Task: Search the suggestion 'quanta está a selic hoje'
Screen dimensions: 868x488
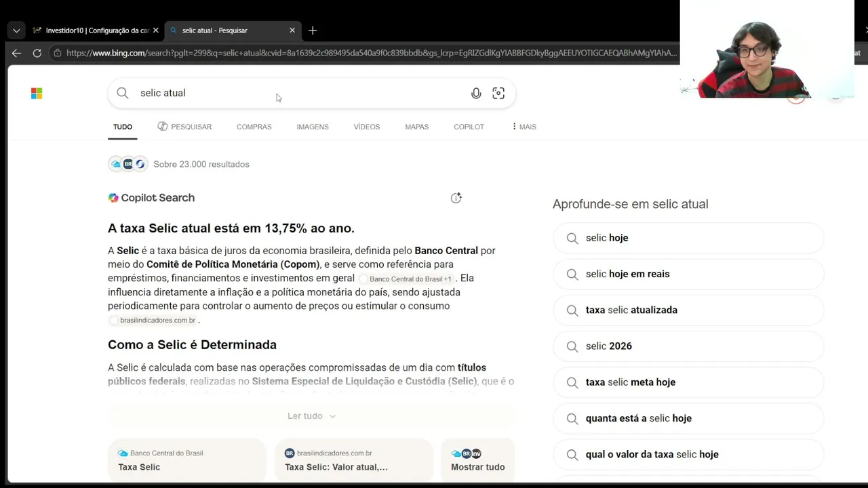Action: click(x=688, y=418)
